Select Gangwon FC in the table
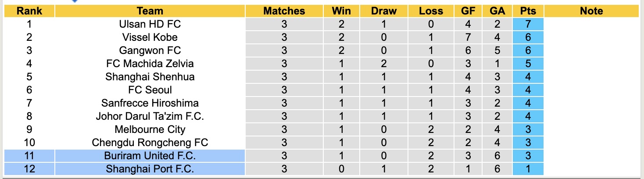This screenshot has height=179, width=644. pos(150,50)
